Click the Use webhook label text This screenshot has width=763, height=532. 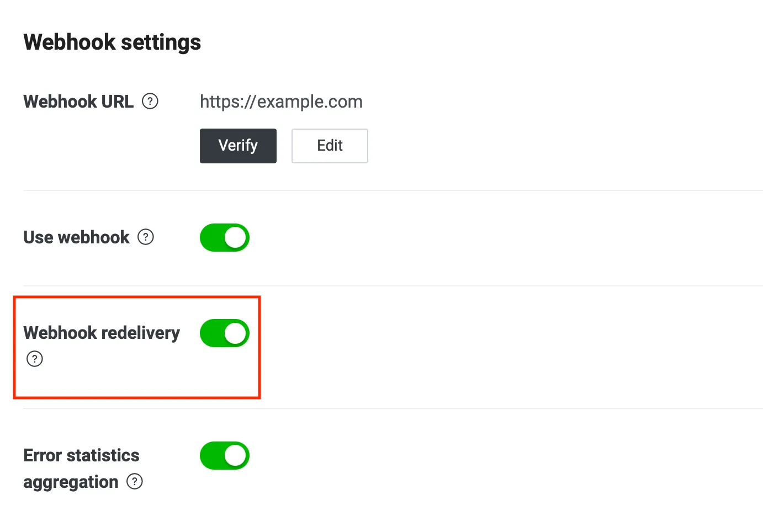pyautogui.click(x=76, y=237)
